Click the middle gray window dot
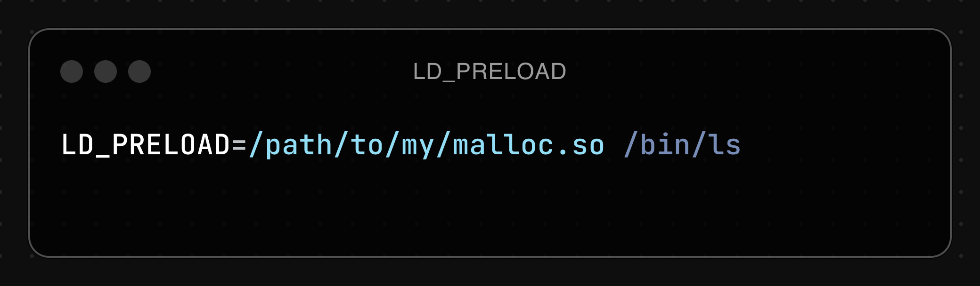This screenshot has height=286, width=980. [x=106, y=71]
